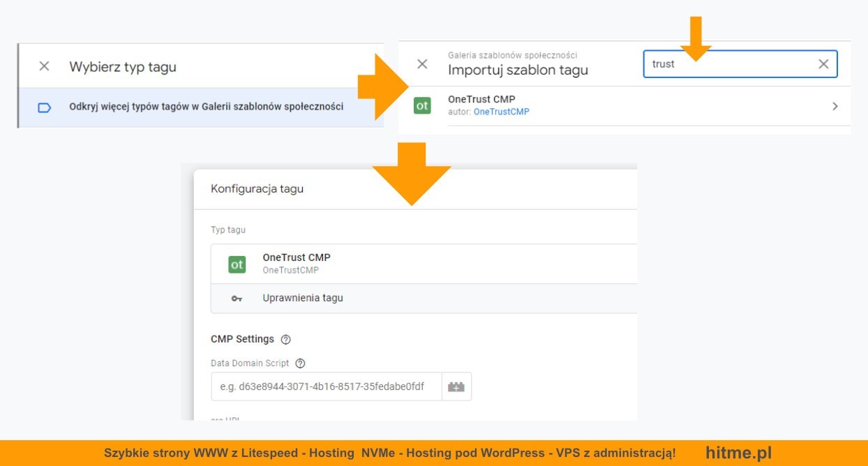The image size is (868, 466).
Task: Click the blue tag outline icon
Action: (44, 107)
